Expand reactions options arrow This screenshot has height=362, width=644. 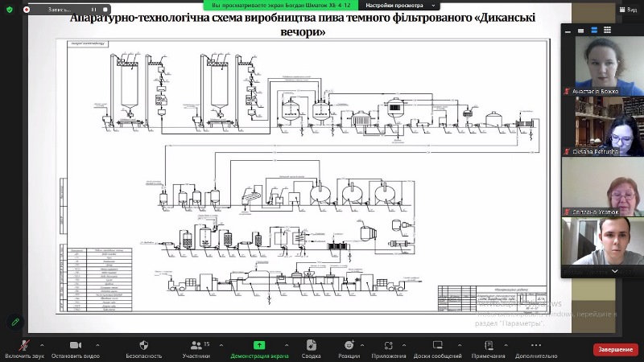(x=362, y=345)
